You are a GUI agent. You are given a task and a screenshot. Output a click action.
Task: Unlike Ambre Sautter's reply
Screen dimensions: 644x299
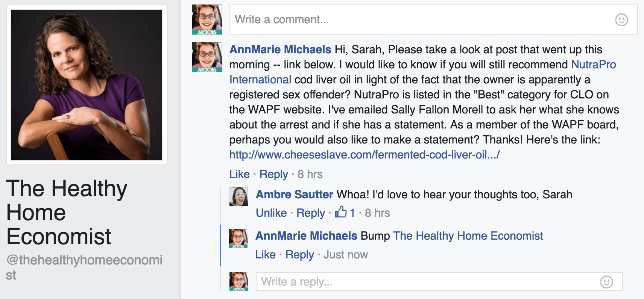[271, 213]
